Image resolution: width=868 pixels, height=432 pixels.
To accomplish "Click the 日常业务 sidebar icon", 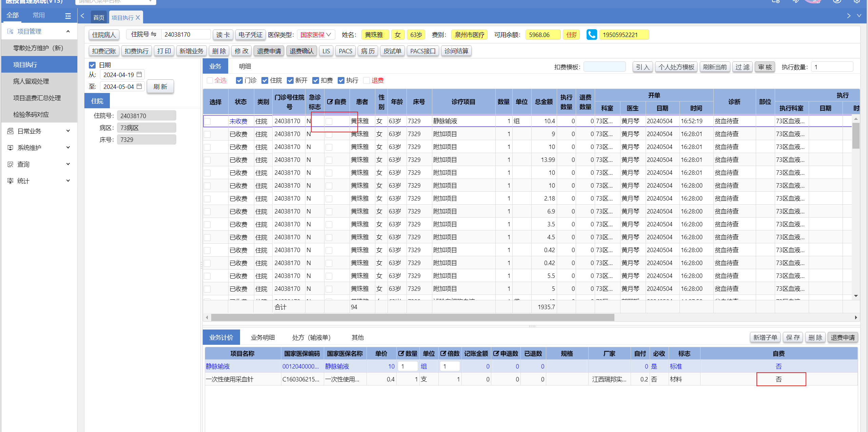I will [x=11, y=131].
